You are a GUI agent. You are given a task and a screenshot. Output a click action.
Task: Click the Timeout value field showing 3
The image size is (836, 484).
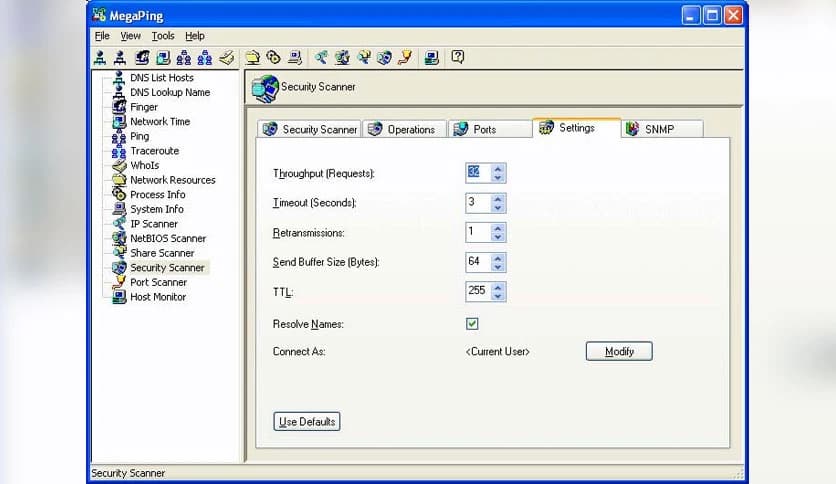[x=478, y=203]
